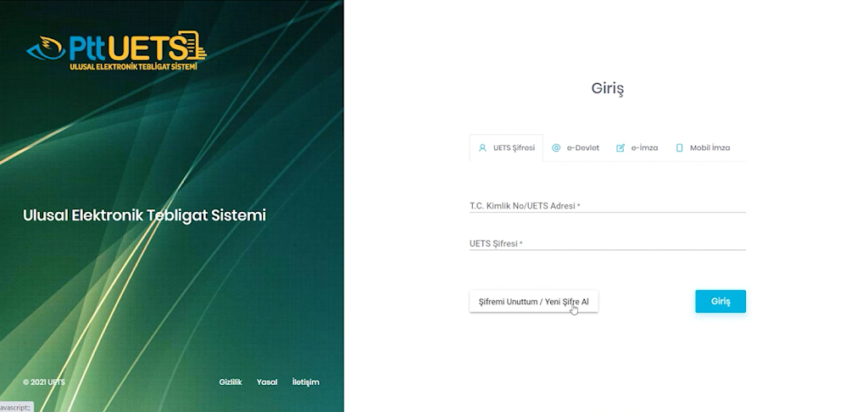
Task: Click the pen-edit icon beside e-imza
Action: 620,148
